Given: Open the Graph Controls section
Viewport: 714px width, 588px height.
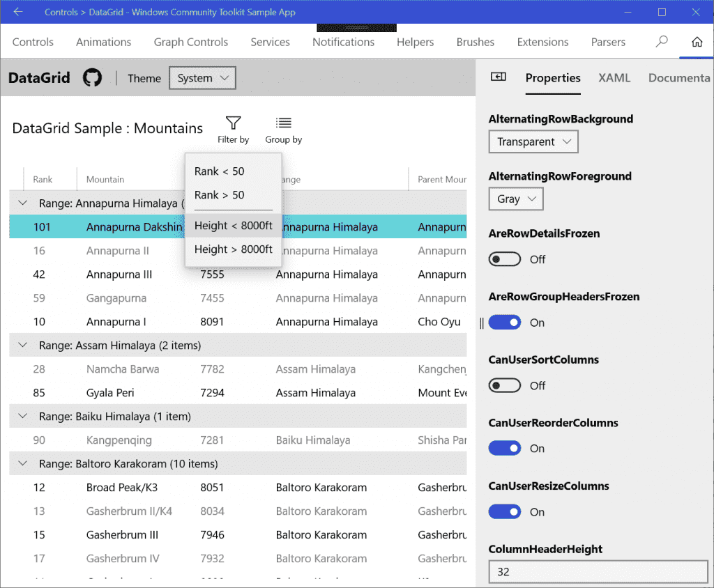Looking at the screenshot, I should click(x=191, y=42).
